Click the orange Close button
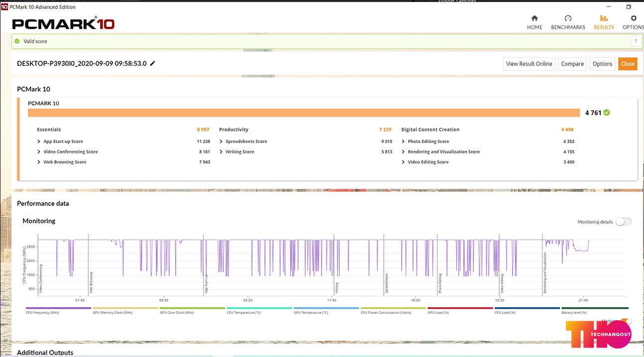This screenshot has height=357, width=644. point(628,64)
